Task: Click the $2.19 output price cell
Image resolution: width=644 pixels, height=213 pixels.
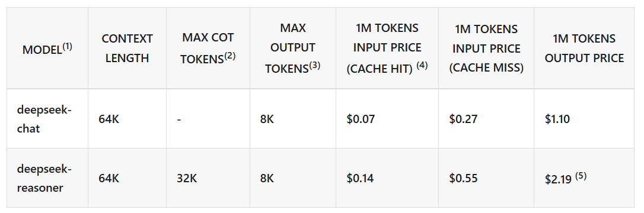Action: coord(566,179)
